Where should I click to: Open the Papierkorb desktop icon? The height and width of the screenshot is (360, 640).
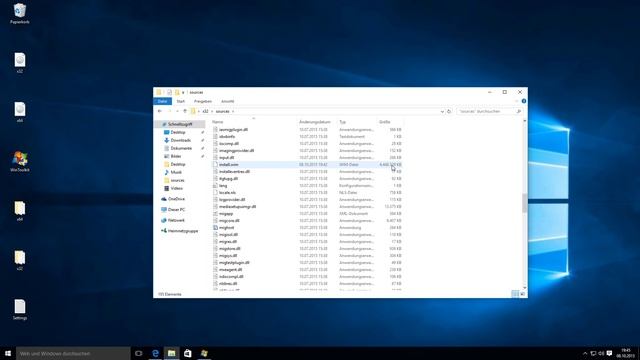point(20,13)
